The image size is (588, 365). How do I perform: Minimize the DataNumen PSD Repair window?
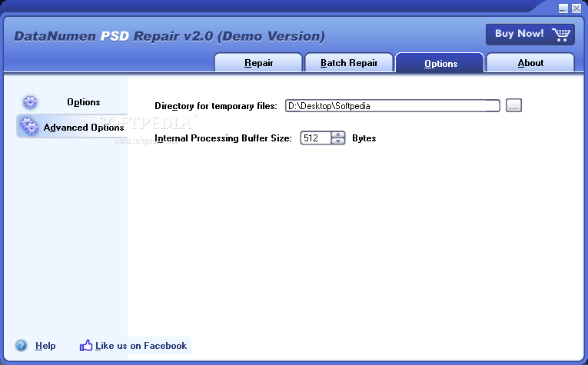(563, 8)
